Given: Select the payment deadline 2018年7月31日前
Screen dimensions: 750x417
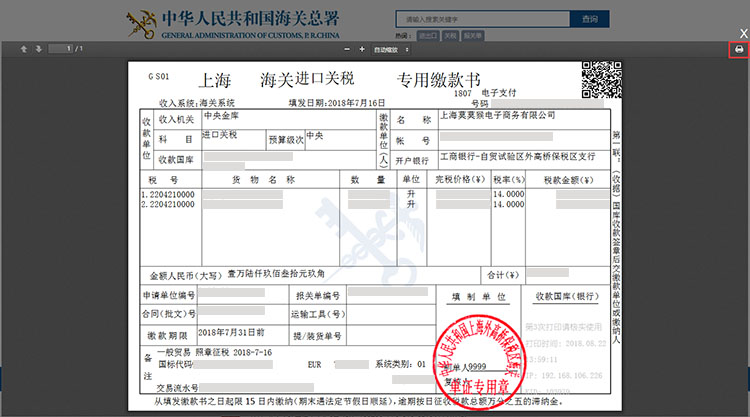Looking at the screenshot, I should pyautogui.click(x=231, y=332).
